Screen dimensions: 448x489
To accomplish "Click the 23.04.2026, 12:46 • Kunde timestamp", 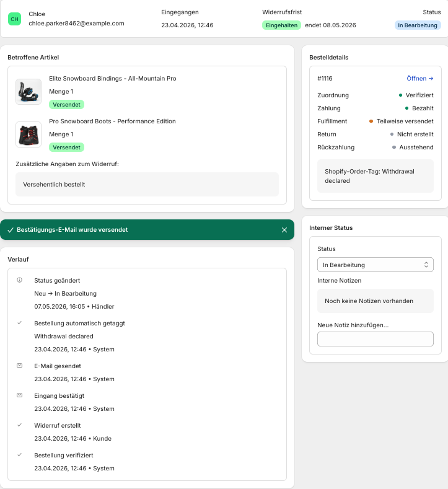I will tap(72, 438).
